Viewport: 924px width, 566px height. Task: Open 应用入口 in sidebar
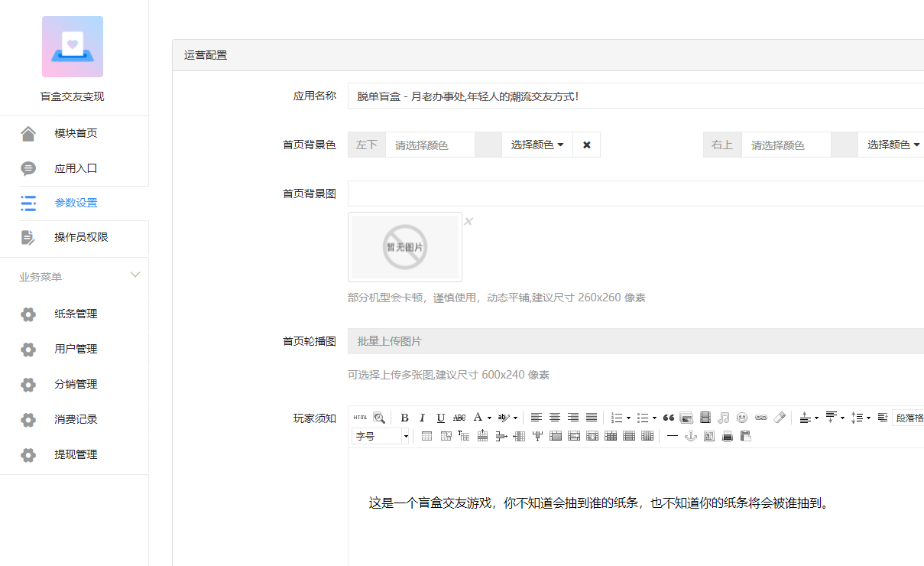(74, 168)
